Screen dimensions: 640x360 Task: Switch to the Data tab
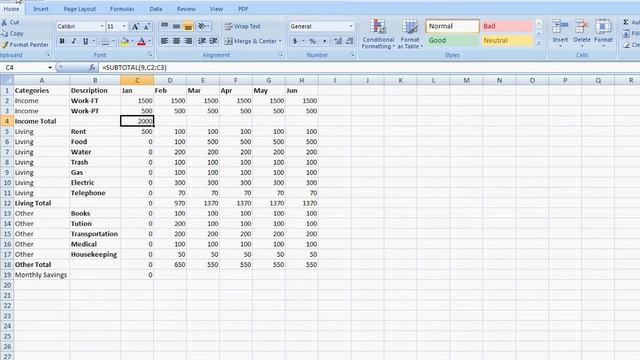(x=156, y=9)
